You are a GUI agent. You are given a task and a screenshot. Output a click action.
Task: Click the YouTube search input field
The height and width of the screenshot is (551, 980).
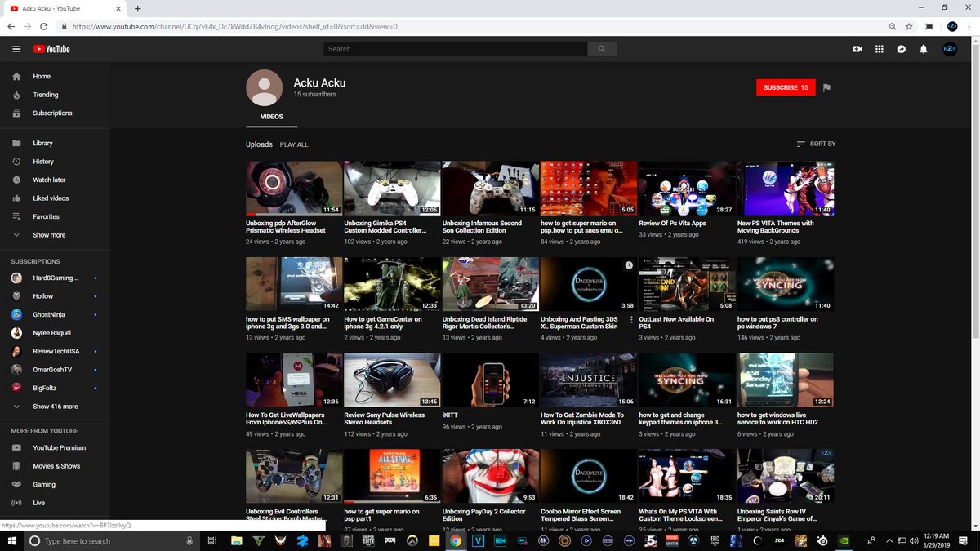click(x=455, y=49)
